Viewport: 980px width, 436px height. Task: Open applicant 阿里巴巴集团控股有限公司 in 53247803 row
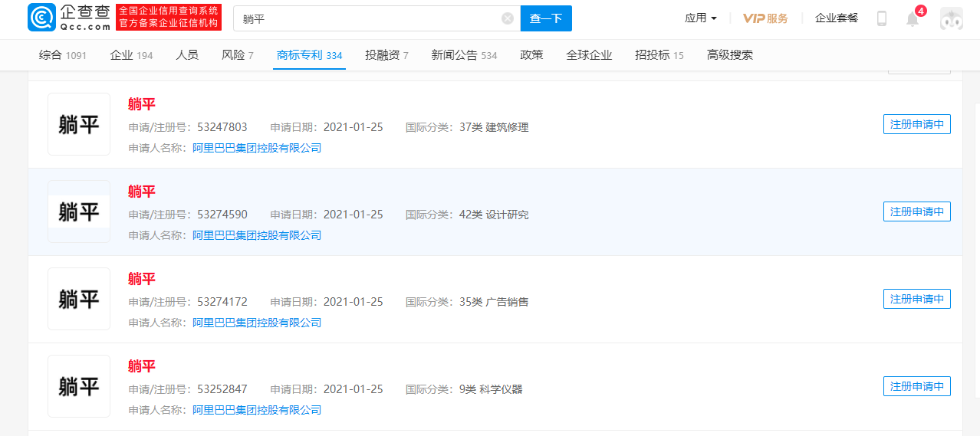tap(257, 148)
